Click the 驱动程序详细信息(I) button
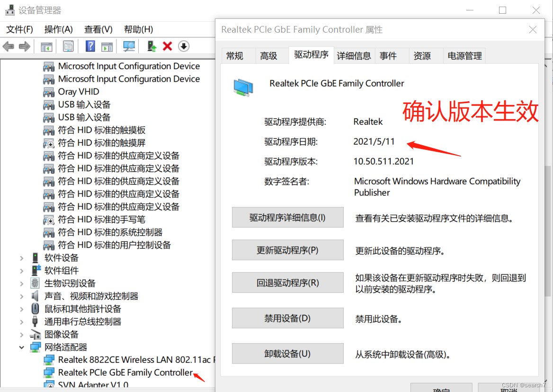 [x=288, y=218]
